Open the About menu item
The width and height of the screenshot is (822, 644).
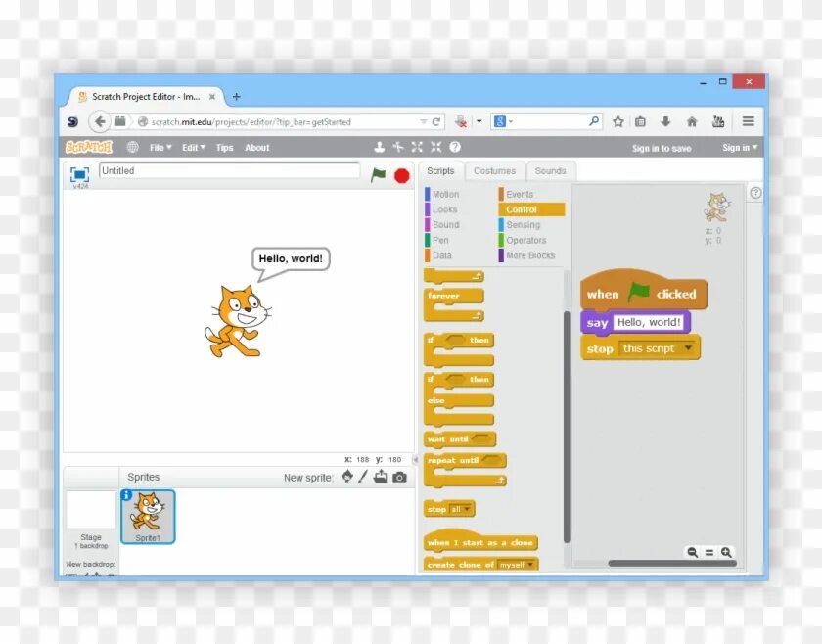256,148
